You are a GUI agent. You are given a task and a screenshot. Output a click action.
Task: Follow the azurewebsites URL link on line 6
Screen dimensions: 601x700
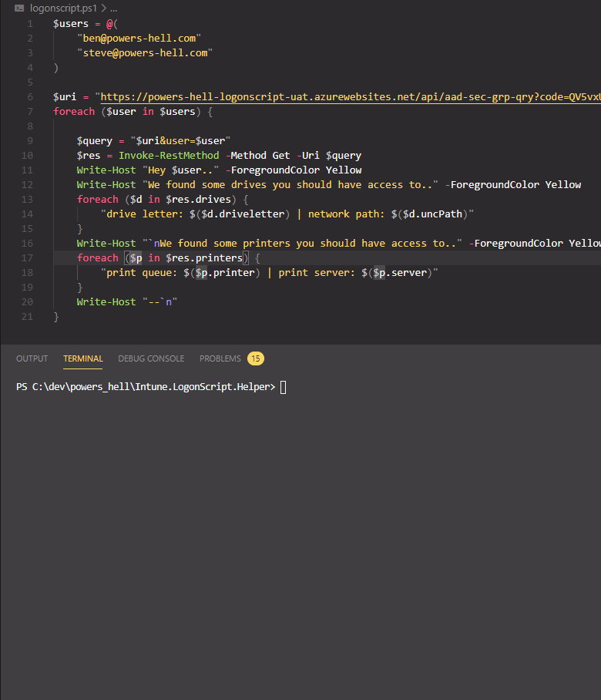coord(351,97)
